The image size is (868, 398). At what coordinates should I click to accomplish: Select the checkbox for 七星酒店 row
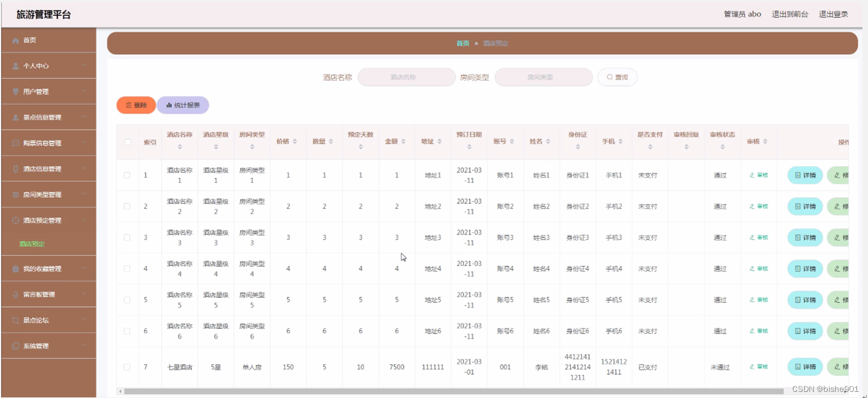point(127,367)
